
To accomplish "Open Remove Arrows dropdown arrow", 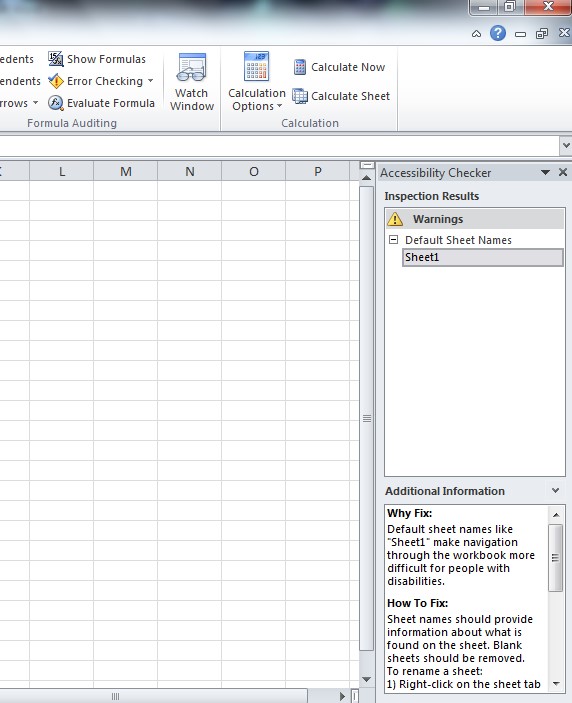I will click(x=35, y=103).
